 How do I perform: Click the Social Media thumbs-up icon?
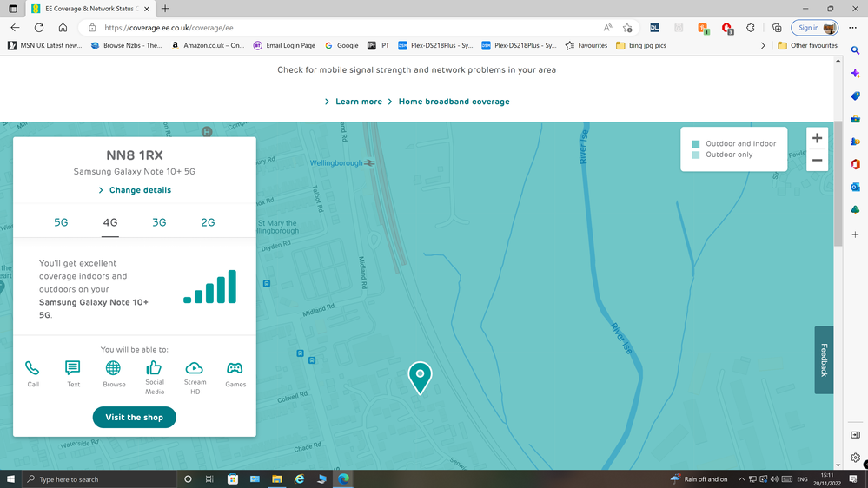coord(153,367)
